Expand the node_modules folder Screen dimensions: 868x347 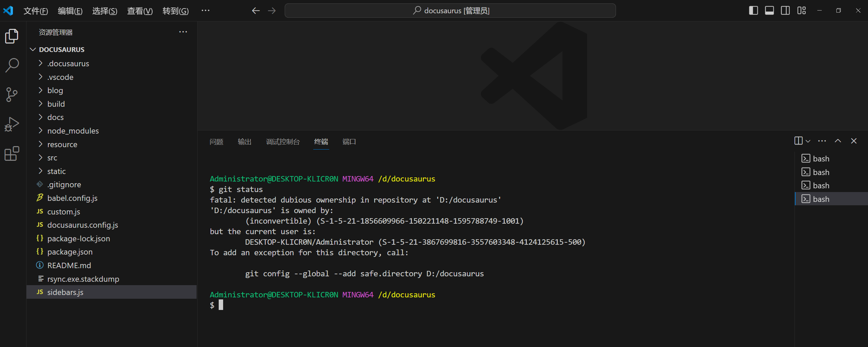click(x=112, y=131)
